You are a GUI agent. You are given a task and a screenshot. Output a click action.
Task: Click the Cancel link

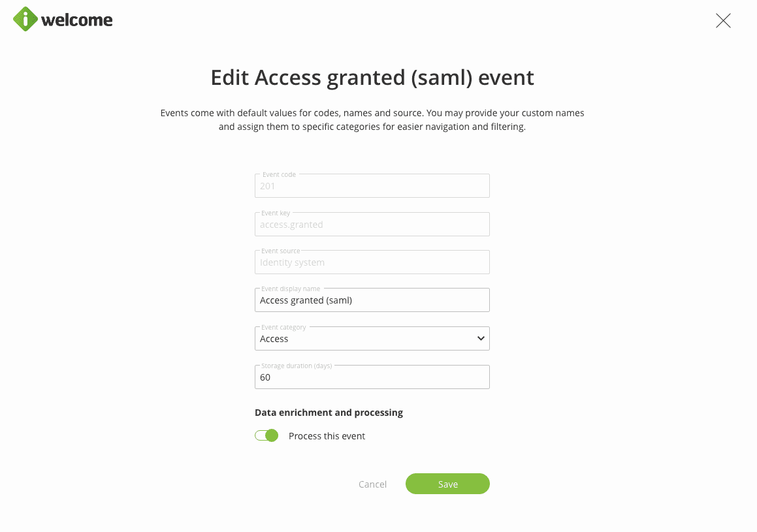tap(372, 484)
